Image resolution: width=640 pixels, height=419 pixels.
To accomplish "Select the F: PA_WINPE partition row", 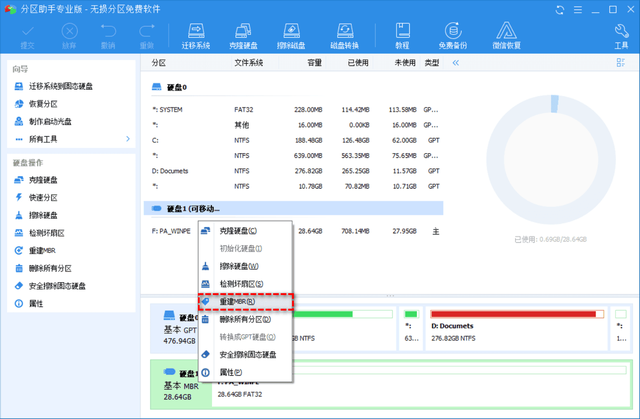I will coord(293,231).
